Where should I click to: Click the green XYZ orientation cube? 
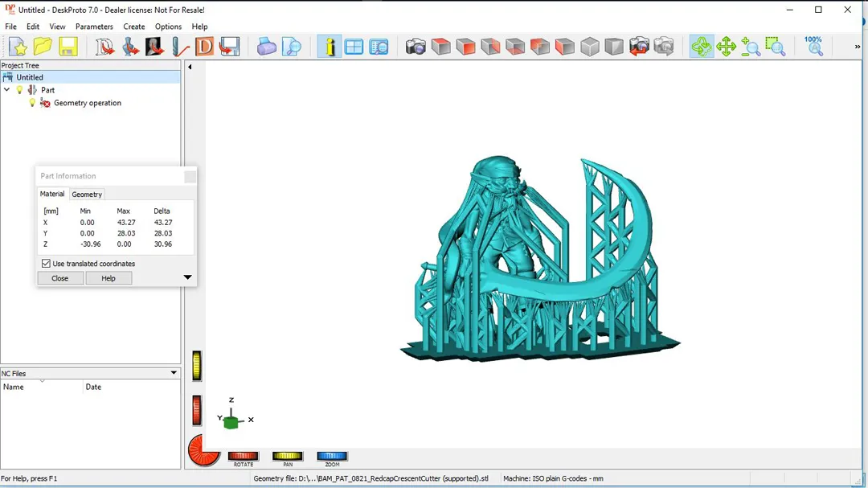[x=231, y=422]
